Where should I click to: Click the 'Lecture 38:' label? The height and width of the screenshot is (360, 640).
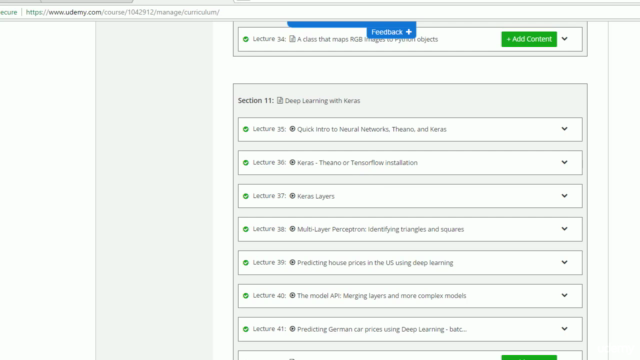(269, 229)
